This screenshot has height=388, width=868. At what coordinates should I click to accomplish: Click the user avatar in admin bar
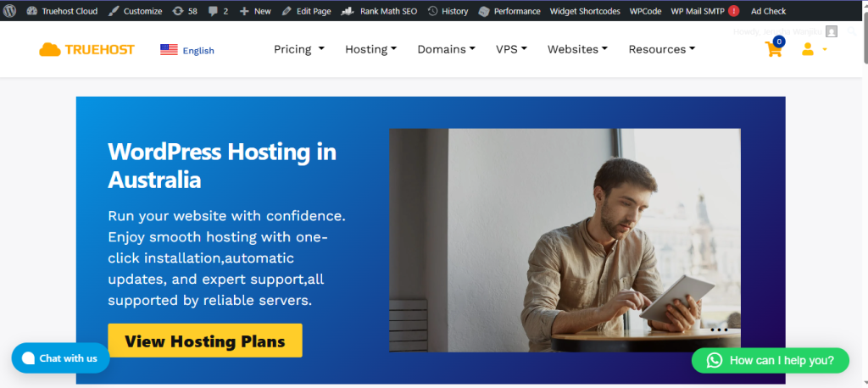pyautogui.click(x=832, y=31)
